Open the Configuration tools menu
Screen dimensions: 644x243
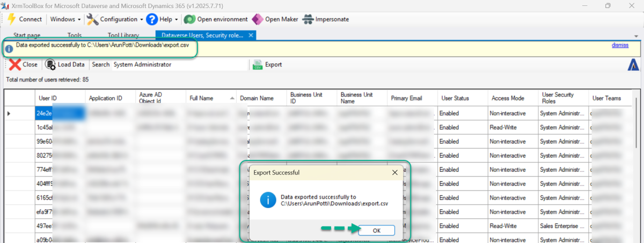point(114,19)
